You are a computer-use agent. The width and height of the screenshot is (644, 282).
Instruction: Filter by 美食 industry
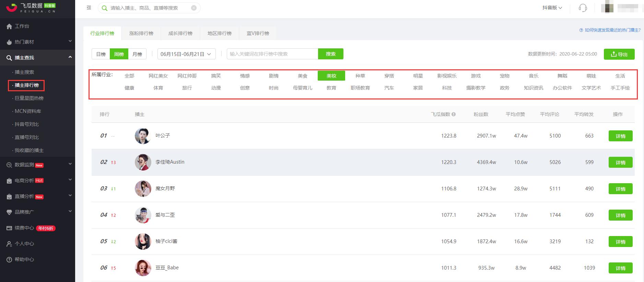(303, 76)
